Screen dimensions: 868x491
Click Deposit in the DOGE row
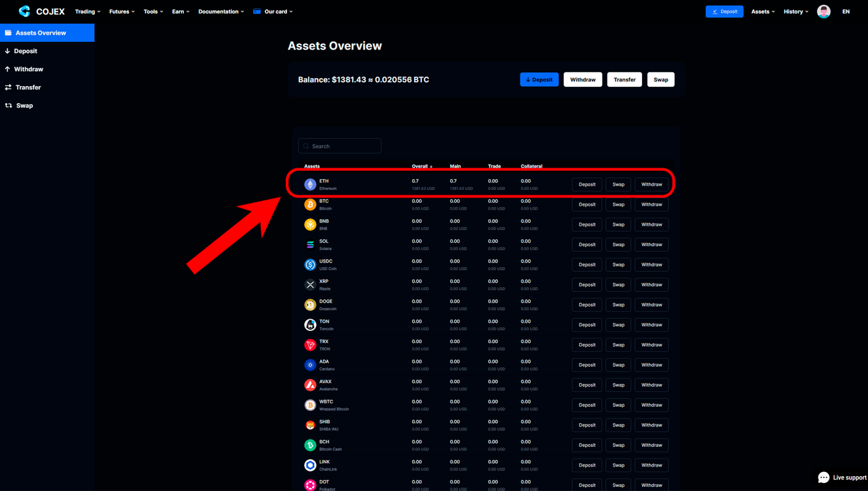point(587,305)
